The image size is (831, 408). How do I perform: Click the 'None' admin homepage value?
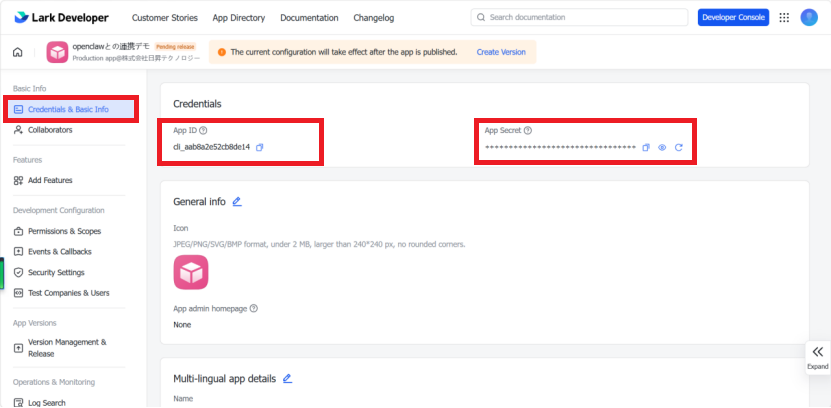(182, 324)
